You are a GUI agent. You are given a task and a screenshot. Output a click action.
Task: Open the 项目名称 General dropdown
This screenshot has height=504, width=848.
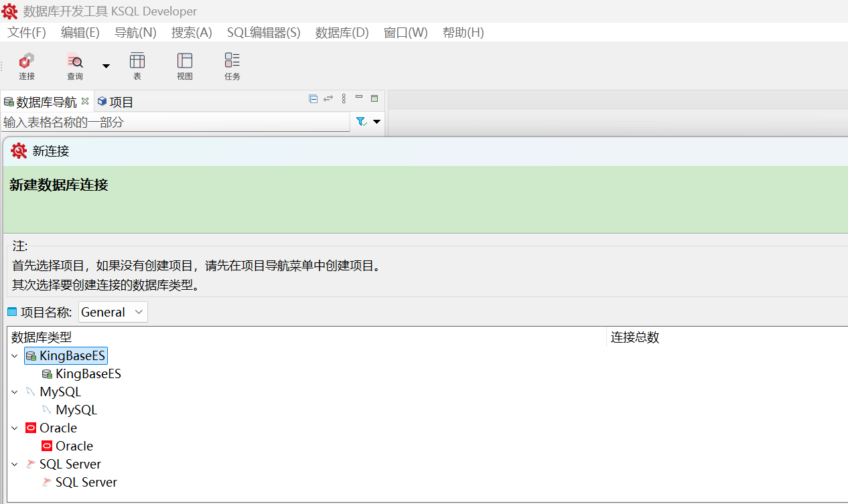pos(113,311)
